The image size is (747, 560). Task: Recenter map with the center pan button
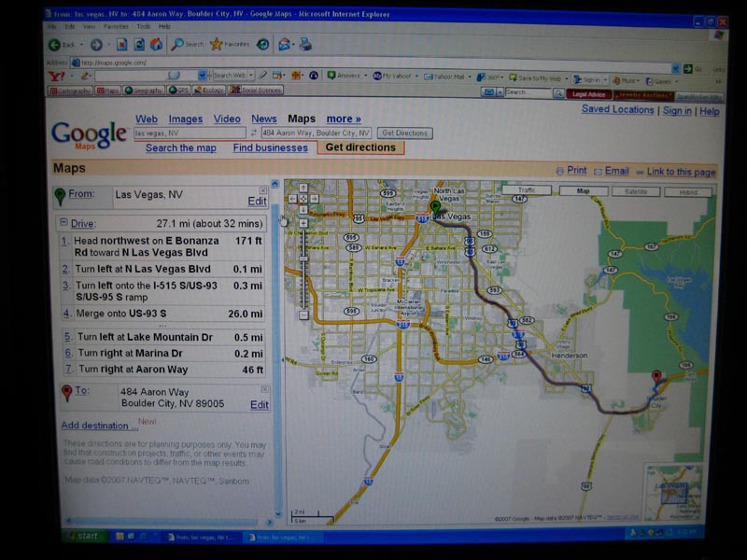[x=303, y=199]
